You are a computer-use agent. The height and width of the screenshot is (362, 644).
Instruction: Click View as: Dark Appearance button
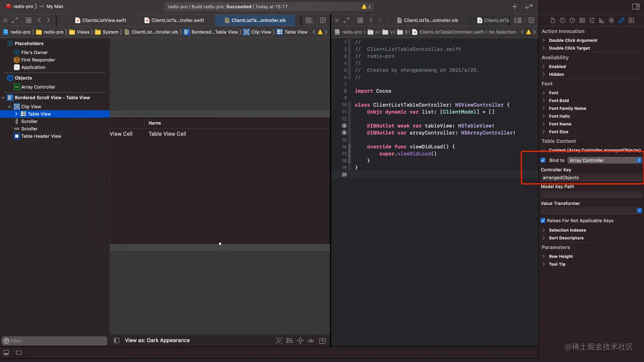click(x=157, y=340)
